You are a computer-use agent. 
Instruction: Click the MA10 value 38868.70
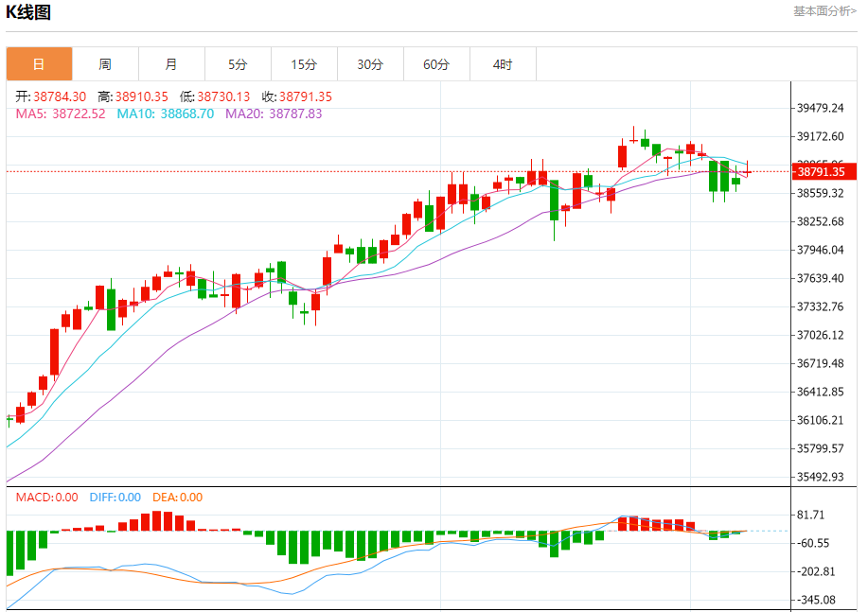187,114
